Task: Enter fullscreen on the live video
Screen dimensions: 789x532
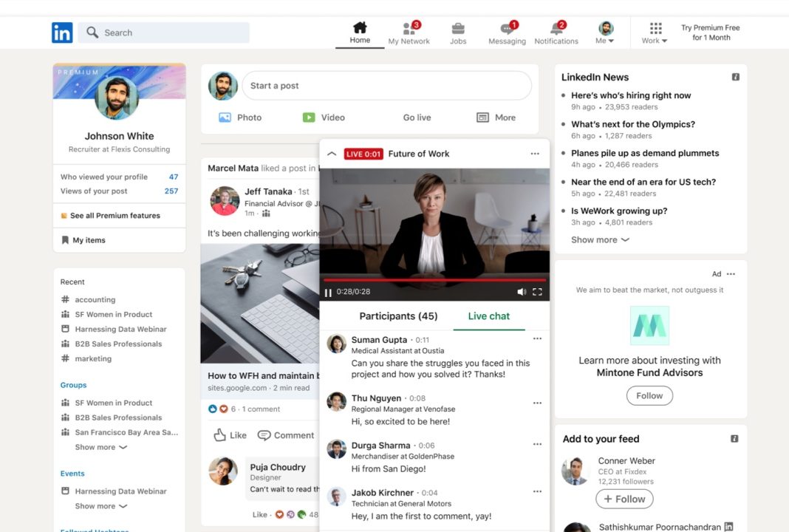Action: coord(537,292)
